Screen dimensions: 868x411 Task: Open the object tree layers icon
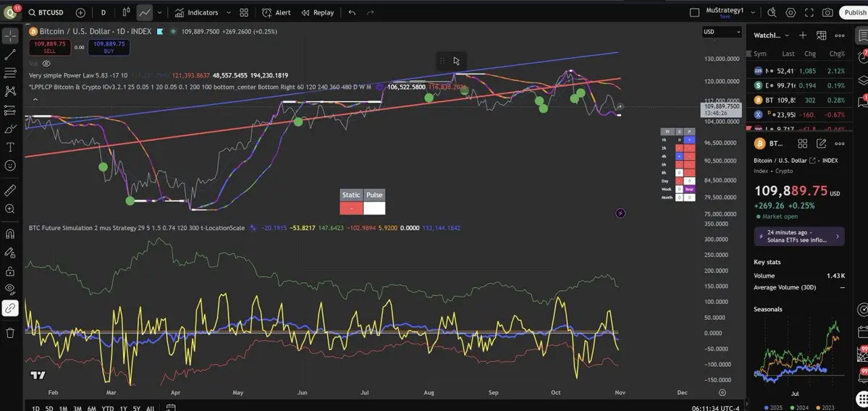click(862, 80)
